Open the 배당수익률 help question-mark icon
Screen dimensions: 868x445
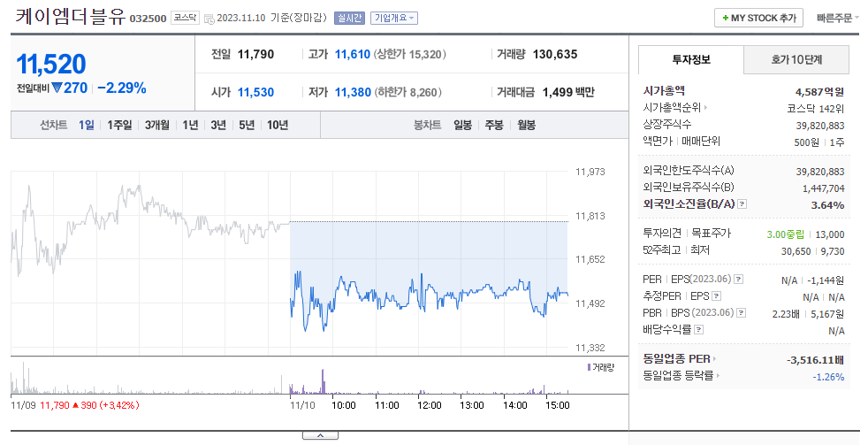698,330
